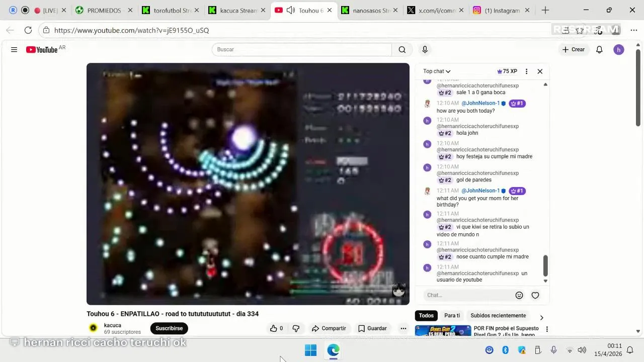Open the kacuca channel avatar
644x362 pixels.
(x=93, y=328)
